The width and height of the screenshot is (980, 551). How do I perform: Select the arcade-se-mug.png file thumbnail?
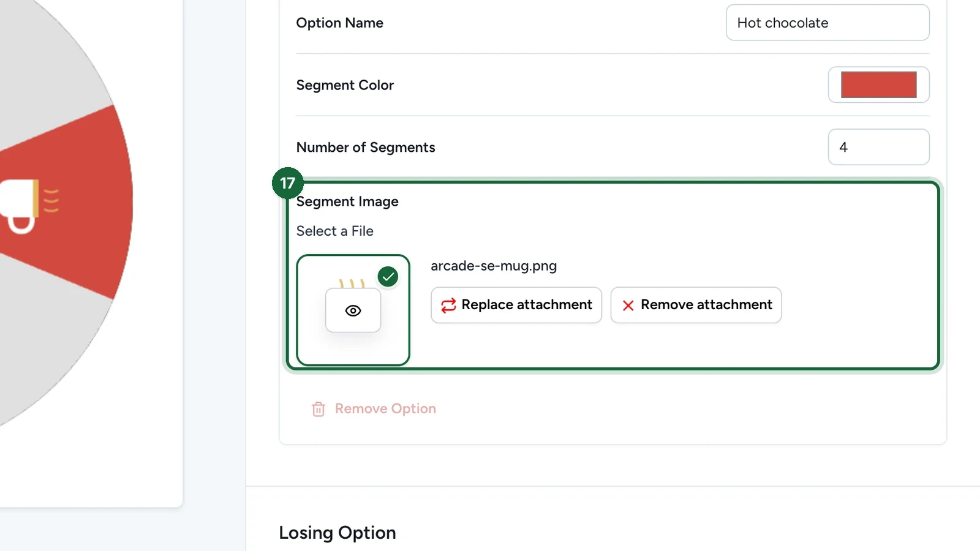click(353, 310)
